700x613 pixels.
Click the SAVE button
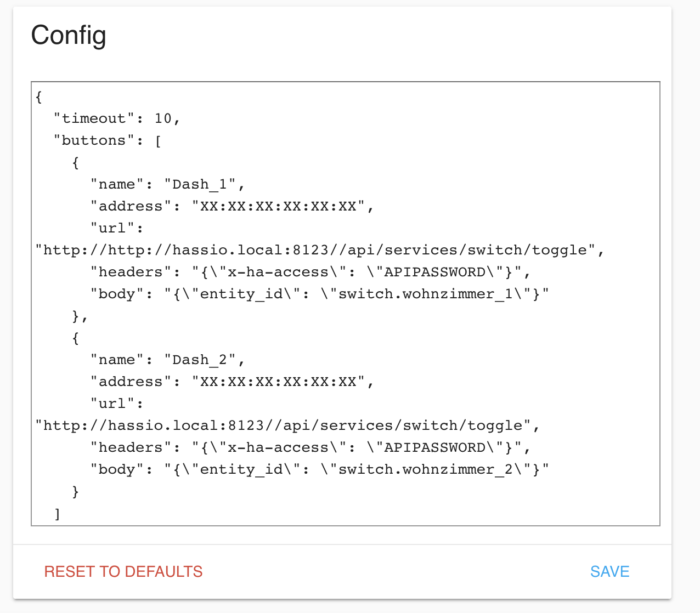609,571
